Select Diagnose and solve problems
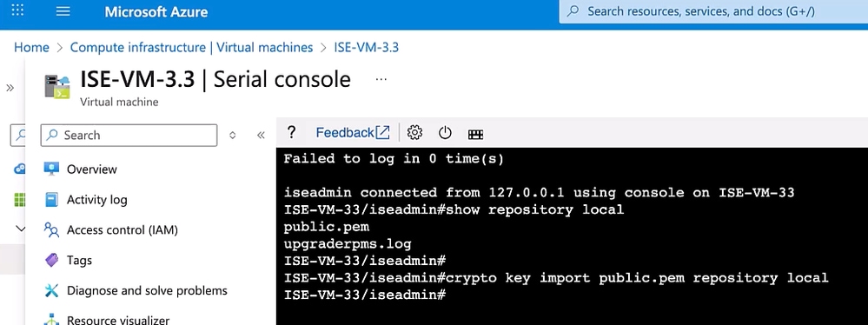 [147, 290]
